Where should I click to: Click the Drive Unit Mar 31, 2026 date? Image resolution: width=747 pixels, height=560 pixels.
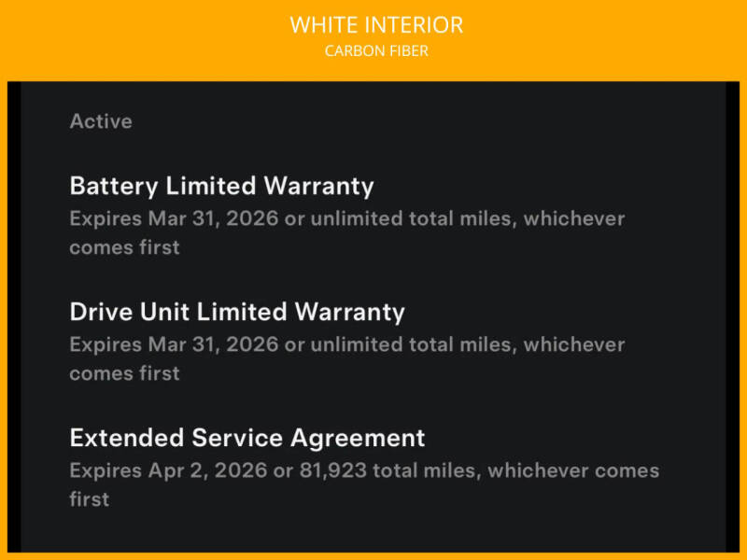click(x=213, y=344)
